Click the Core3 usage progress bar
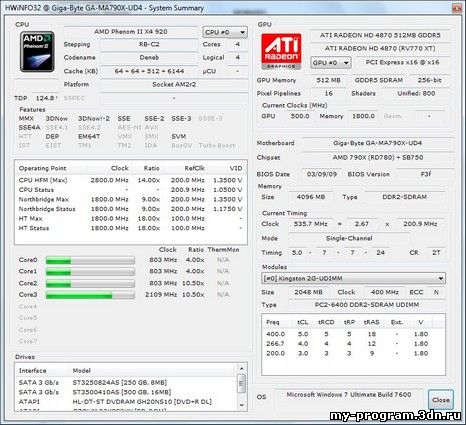This screenshot has height=425, width=466. 90,295
